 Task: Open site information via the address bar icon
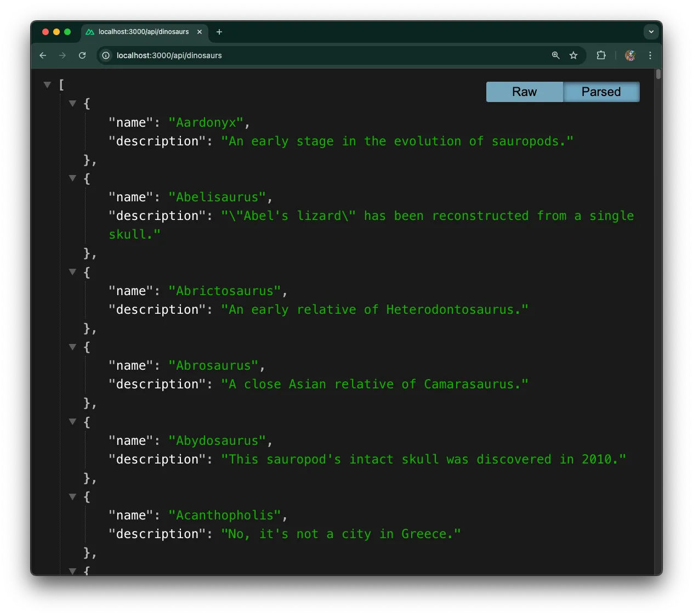(105, 55)
